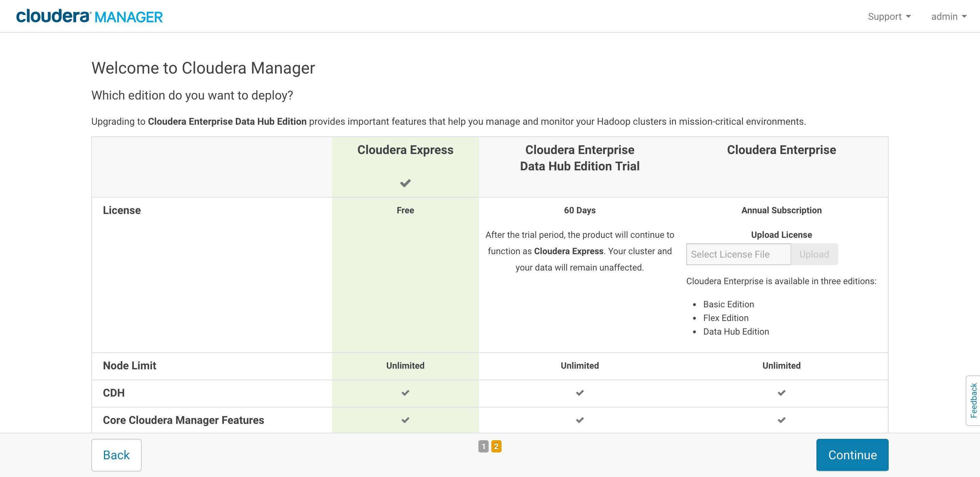
Task: Select Cloudera Enterprise Data Hub Edition Trial
Action: 579,158
